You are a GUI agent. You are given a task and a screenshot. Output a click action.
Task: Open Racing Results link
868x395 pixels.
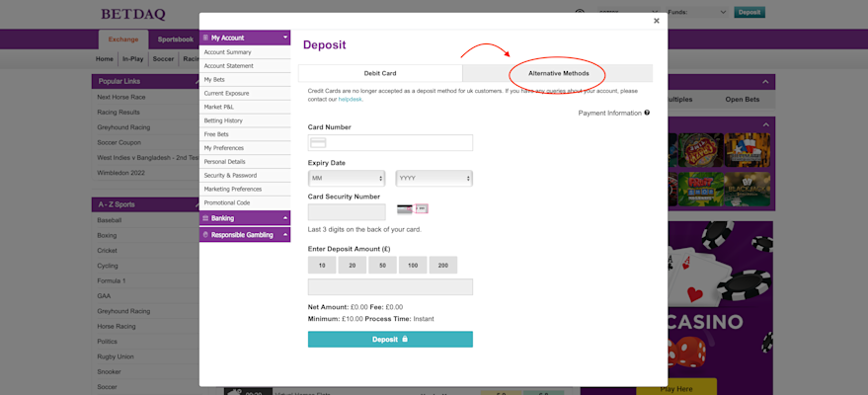pos(118,113)
